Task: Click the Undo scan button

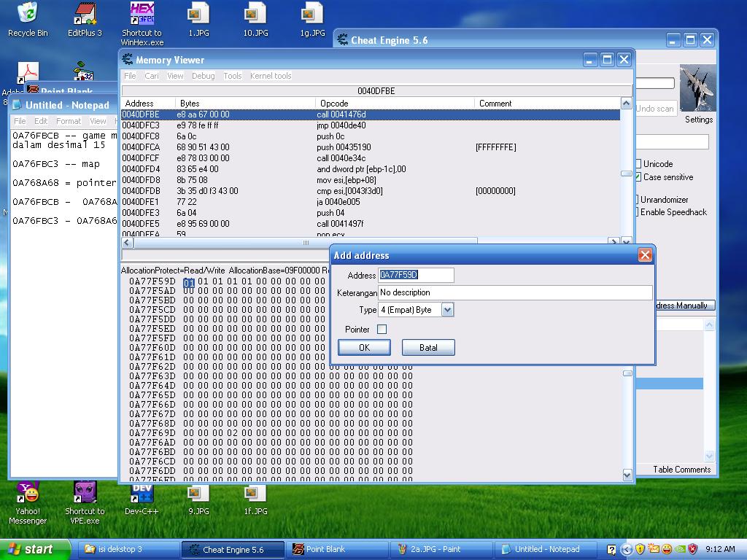Action: point(656,109)
